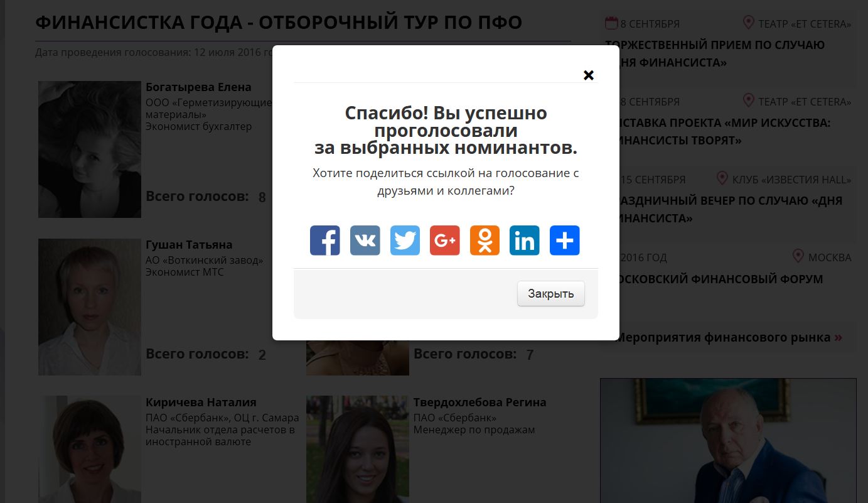Click location pin by Клуб Известия Hall
This screenshot has height=503, width=868.
point(722,178)
